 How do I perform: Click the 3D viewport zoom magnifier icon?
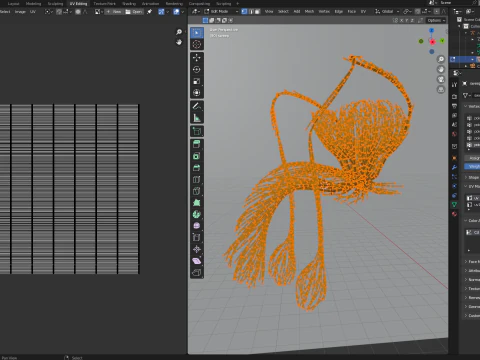tap(441, 59)
